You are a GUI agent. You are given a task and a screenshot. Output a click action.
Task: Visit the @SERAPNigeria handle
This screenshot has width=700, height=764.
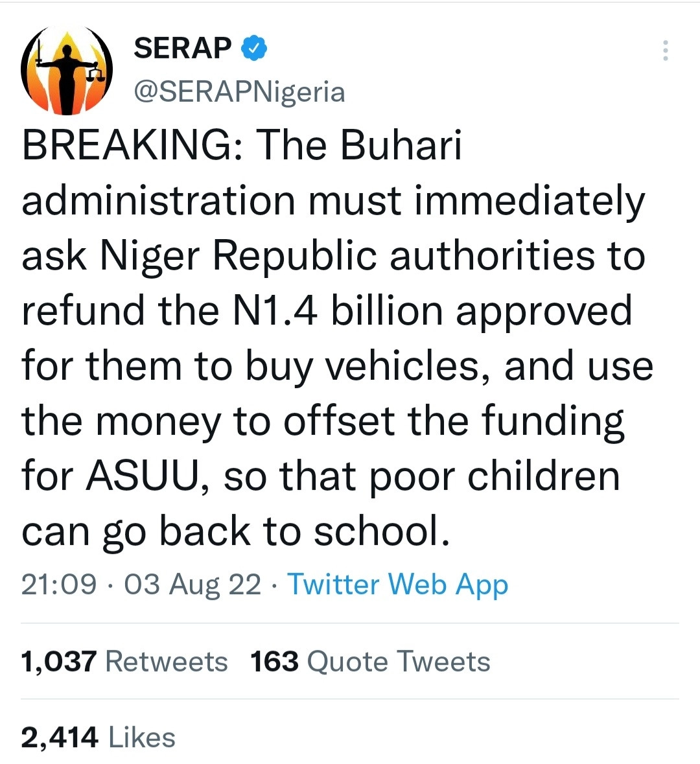click(239, 91)
